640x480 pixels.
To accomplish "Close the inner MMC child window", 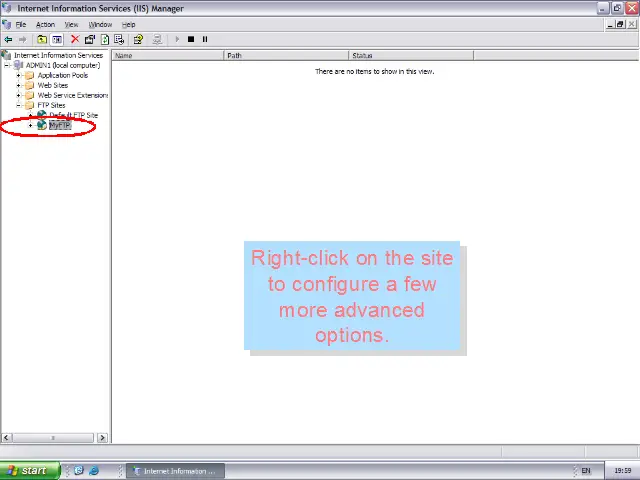I will pyautogui.click(x=631, y=24).
